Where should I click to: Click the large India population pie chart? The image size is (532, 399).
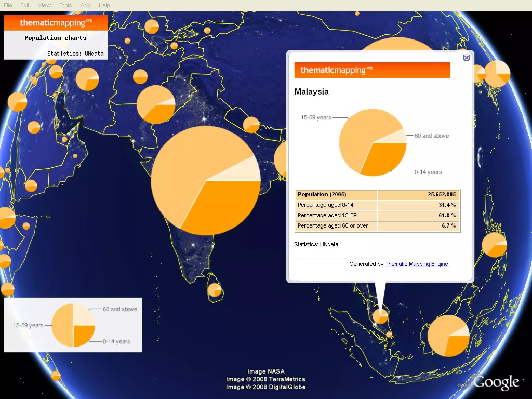tap(206, 181)
